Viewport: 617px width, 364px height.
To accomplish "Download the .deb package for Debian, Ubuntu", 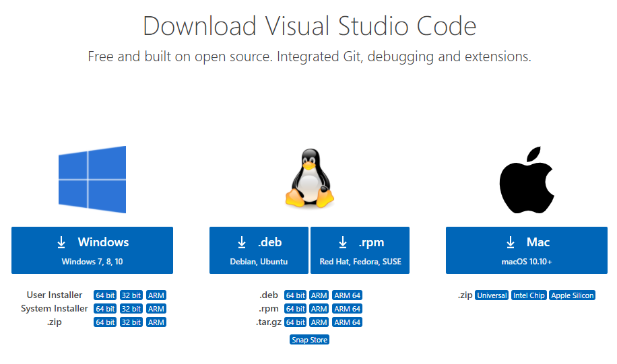I will point(259,250).
